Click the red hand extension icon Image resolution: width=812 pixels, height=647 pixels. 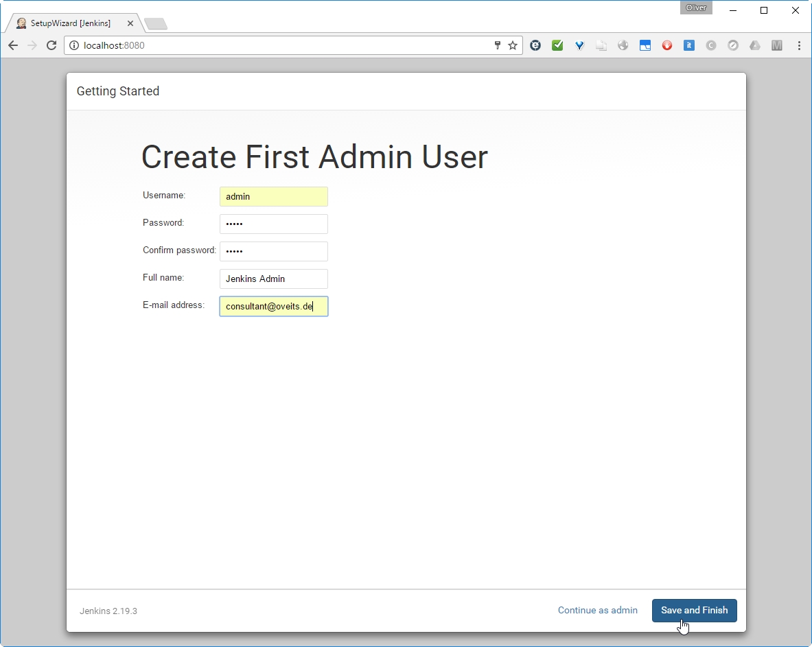(667, 45)
